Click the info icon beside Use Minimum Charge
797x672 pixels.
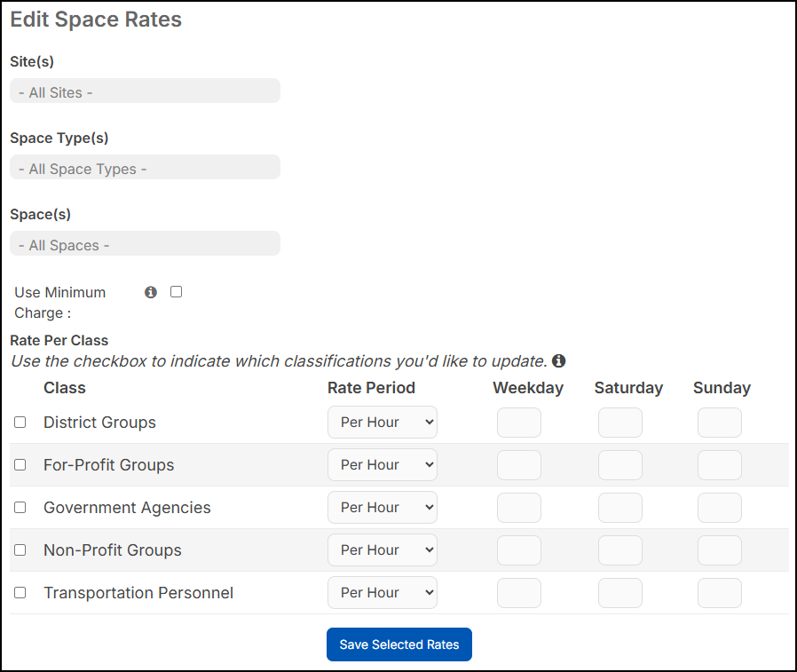151,292
